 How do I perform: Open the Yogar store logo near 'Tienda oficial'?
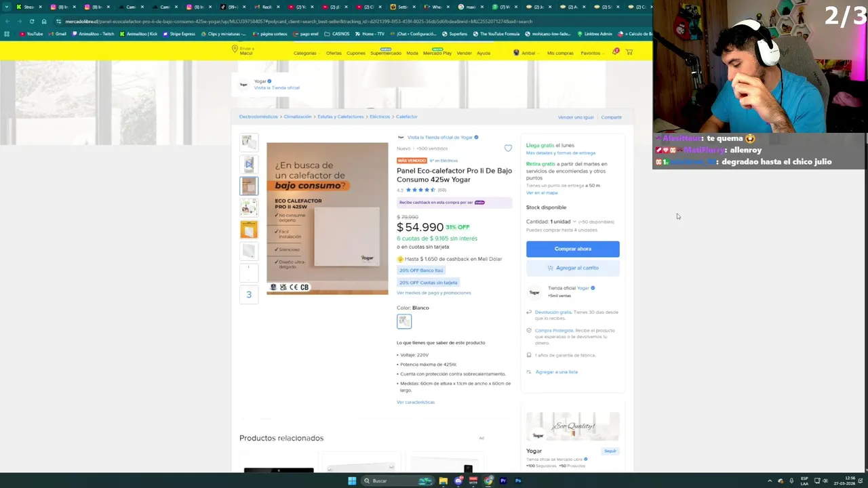point(534,292)
